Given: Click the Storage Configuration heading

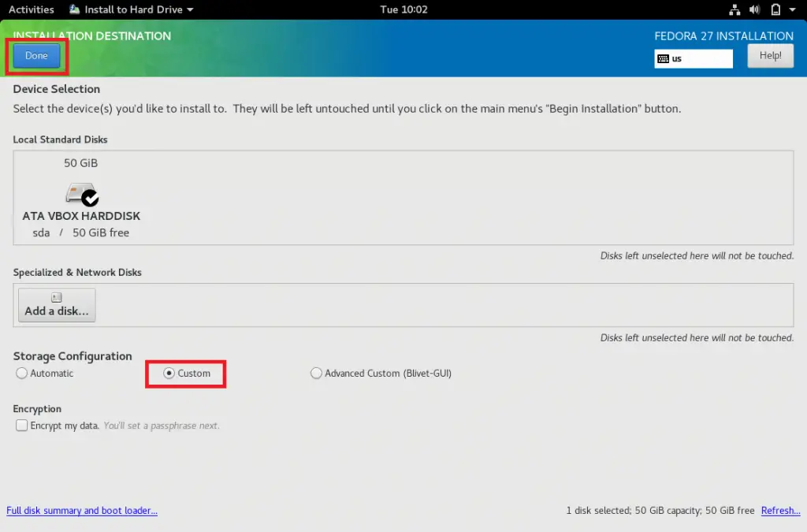Looking at the screenshot, I should (x=73, y=356).
